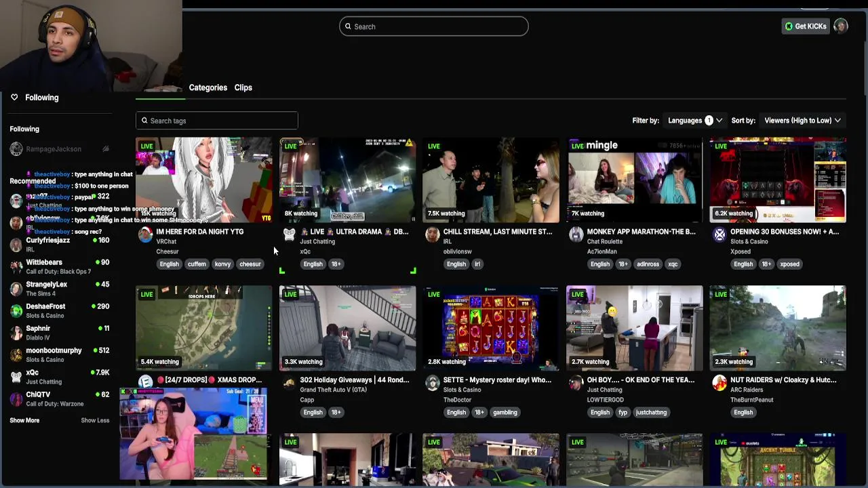Click the ChiQTV avatar in sidebar

coord(16,399)
